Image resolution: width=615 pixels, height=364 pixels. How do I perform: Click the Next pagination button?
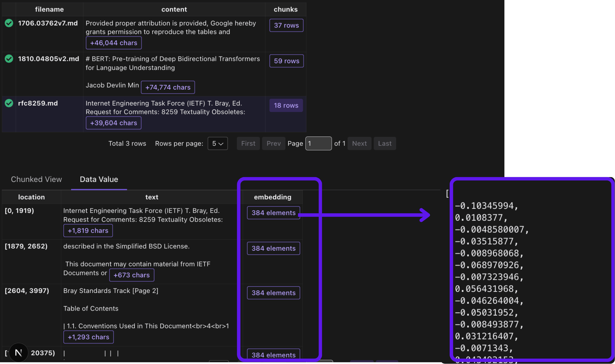[359, 143]
